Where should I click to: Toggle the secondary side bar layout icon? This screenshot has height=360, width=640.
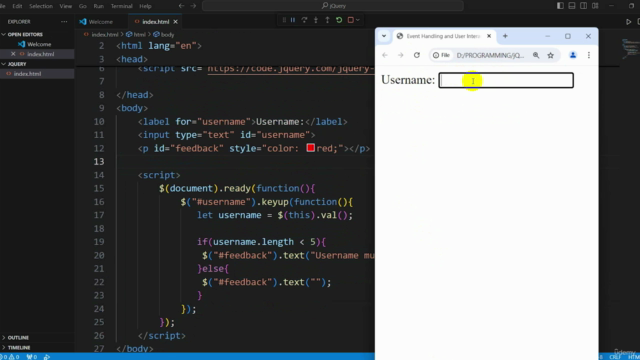point(584,6)
